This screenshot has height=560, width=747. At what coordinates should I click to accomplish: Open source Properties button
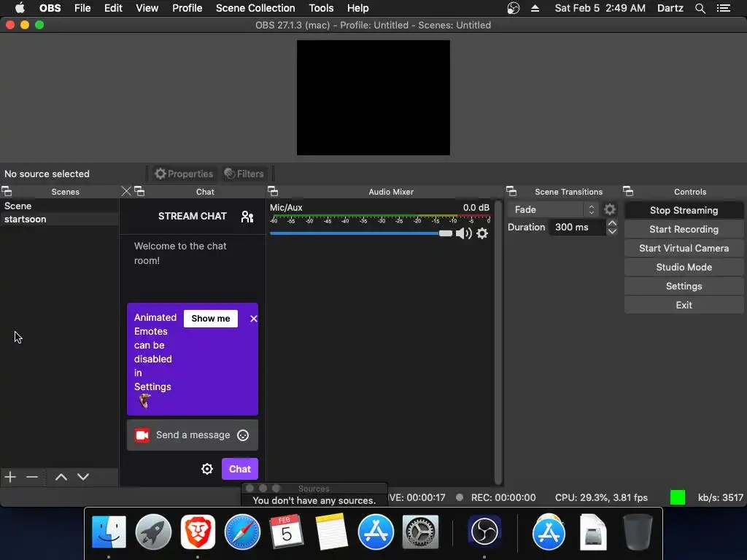pos(184,174)
